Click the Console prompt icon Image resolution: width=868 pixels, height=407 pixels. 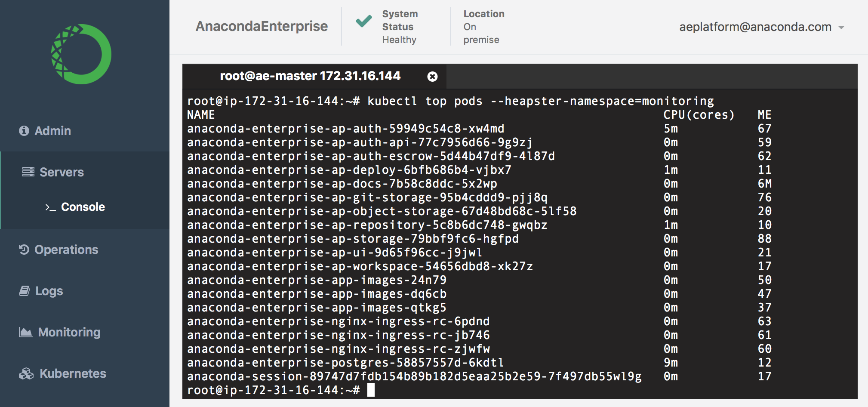click(x=50, y=207)
